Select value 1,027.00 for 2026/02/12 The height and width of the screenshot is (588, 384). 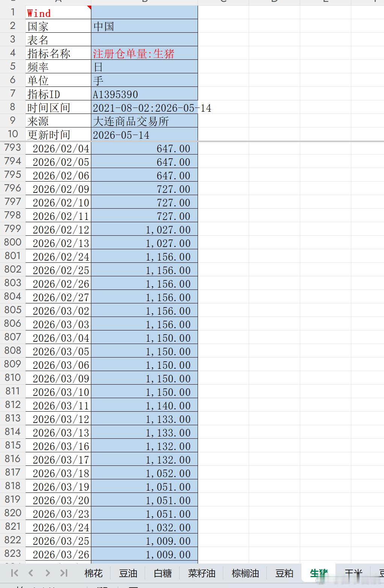pos(144,229)
